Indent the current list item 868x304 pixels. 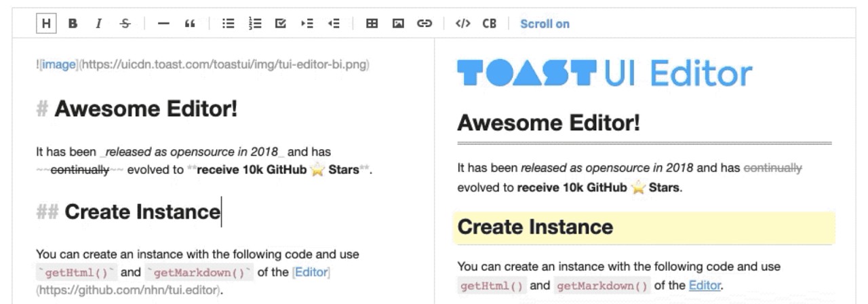click(x=307, y=24)
